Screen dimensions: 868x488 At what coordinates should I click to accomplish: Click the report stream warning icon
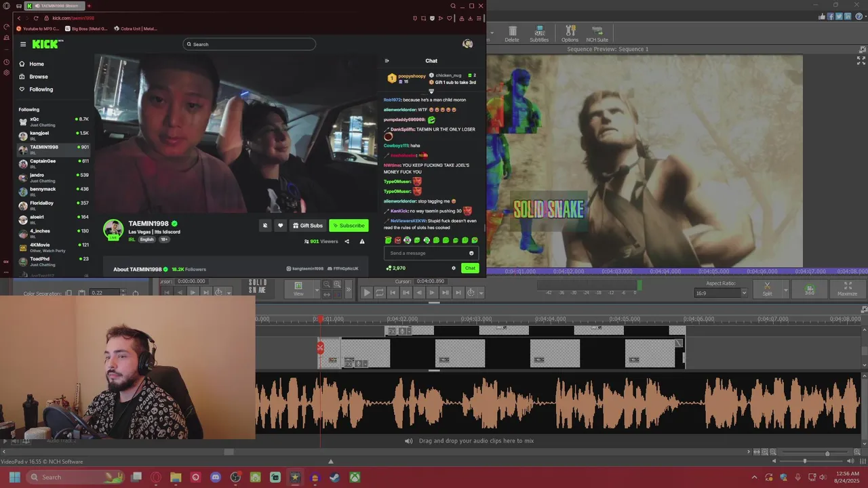coord(362,241)
